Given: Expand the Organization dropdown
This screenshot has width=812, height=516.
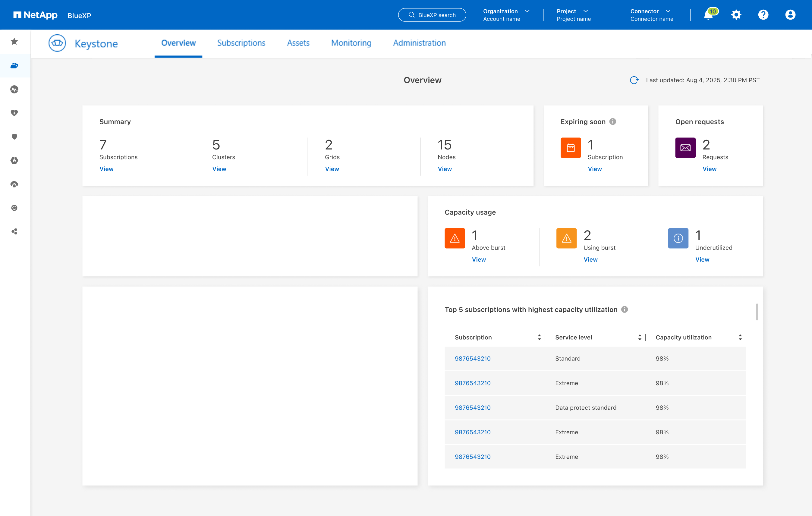Looking at the screenshot, I should pyautogui.click(x=527, y=11).
